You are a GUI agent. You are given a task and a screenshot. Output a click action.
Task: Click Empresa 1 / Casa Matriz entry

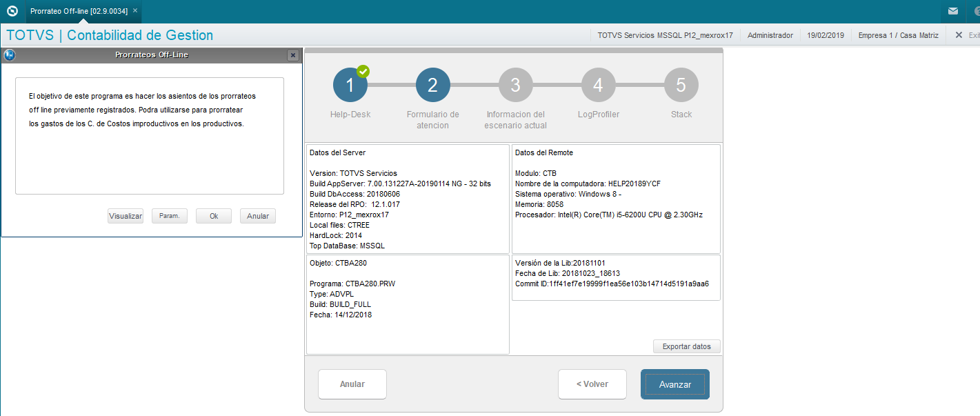pos(898,34)
